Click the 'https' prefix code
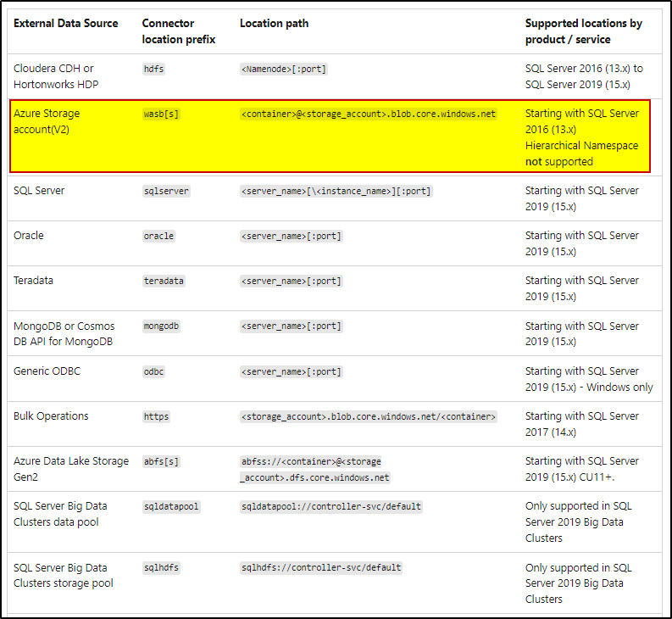The width and height of the screenshot is (672, 619). (x=156, y=416)
